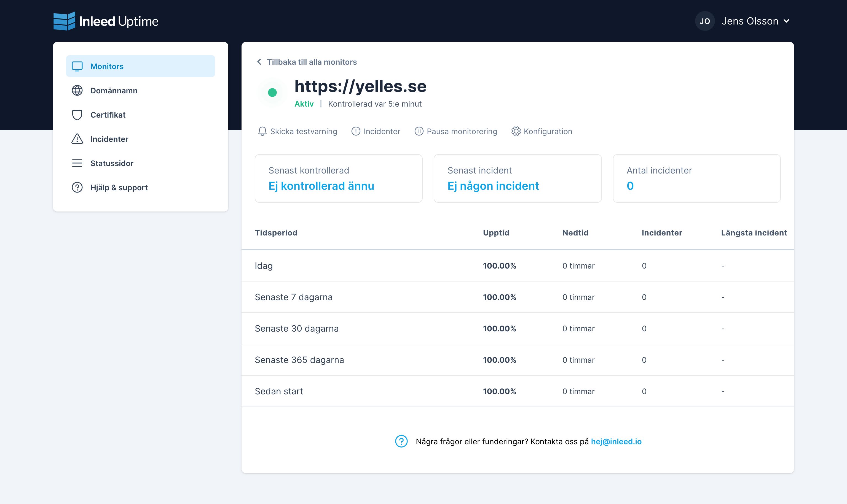Click the Certifikat shield icon

click(77, 115)
